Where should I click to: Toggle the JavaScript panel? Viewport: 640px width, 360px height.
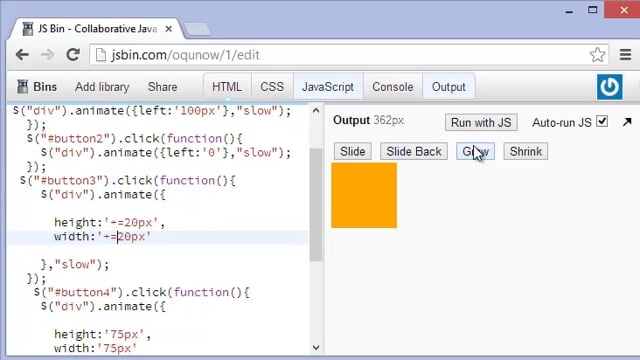tap(328, 87)
